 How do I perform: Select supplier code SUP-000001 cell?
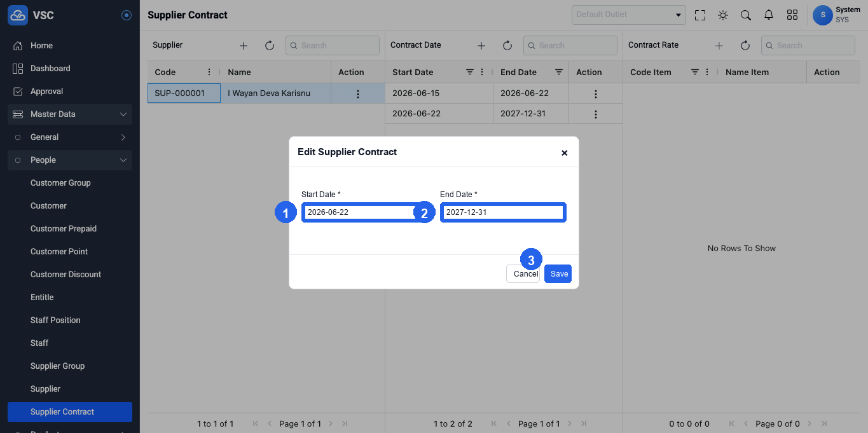[x=184, y=93]
